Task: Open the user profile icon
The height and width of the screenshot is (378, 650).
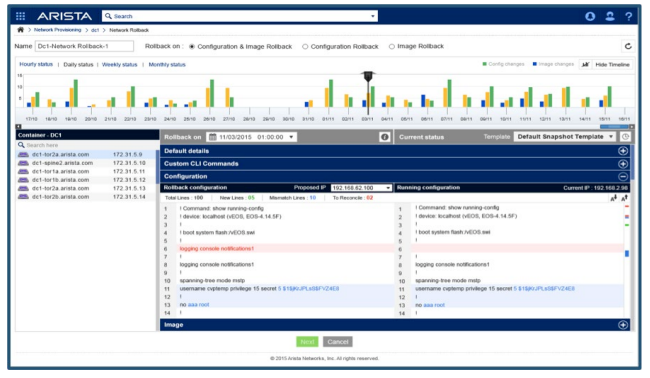Action: click(609, 16)
